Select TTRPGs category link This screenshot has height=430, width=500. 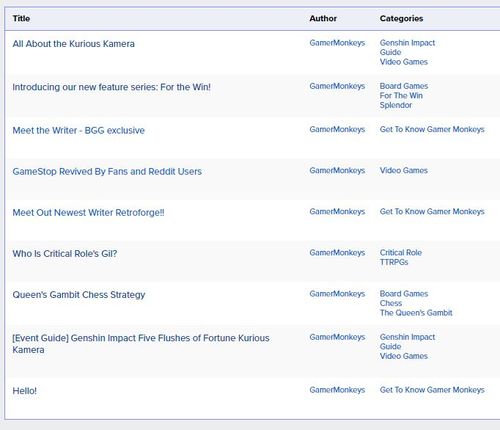394,262
